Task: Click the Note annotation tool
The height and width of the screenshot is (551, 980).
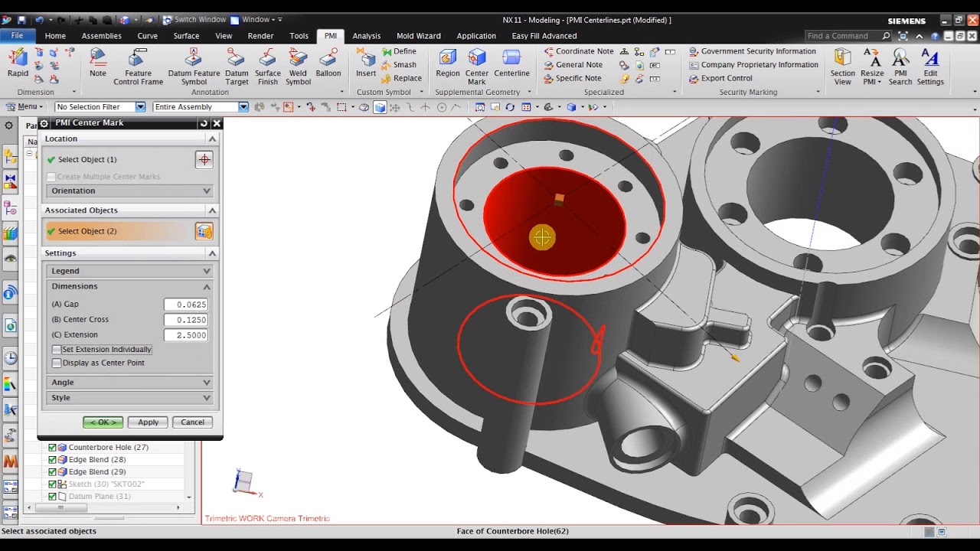Action: coord(98,64)
